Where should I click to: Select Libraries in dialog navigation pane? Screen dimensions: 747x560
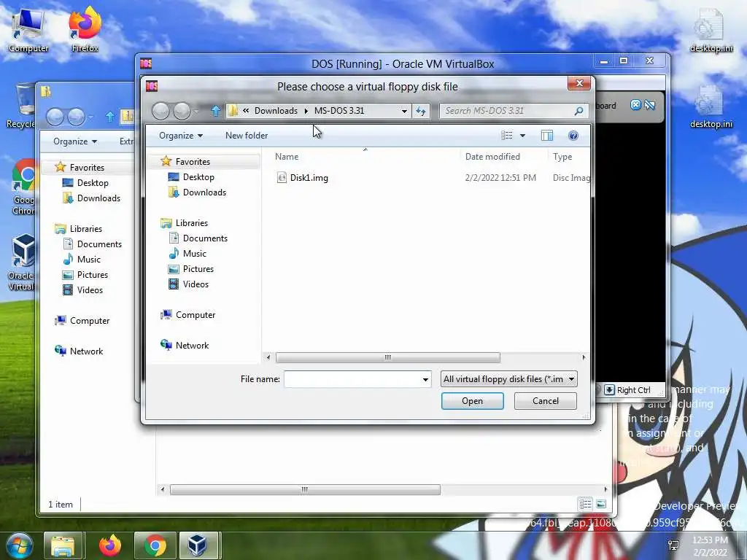coord(191,223)
